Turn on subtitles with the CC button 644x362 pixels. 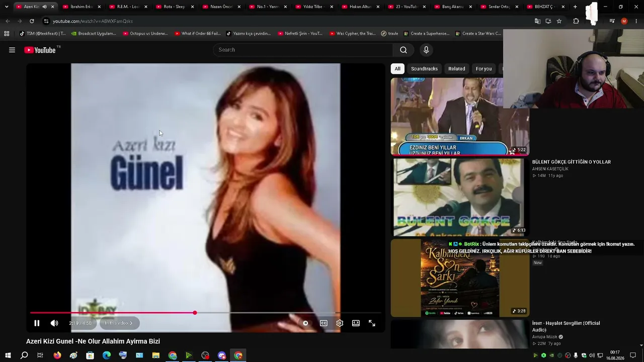point(324,323)
